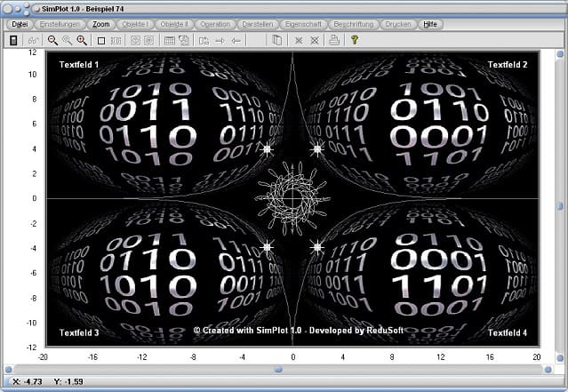568x392 pixels.
Task: Open the Datei menu
Action: click(20, 24)
